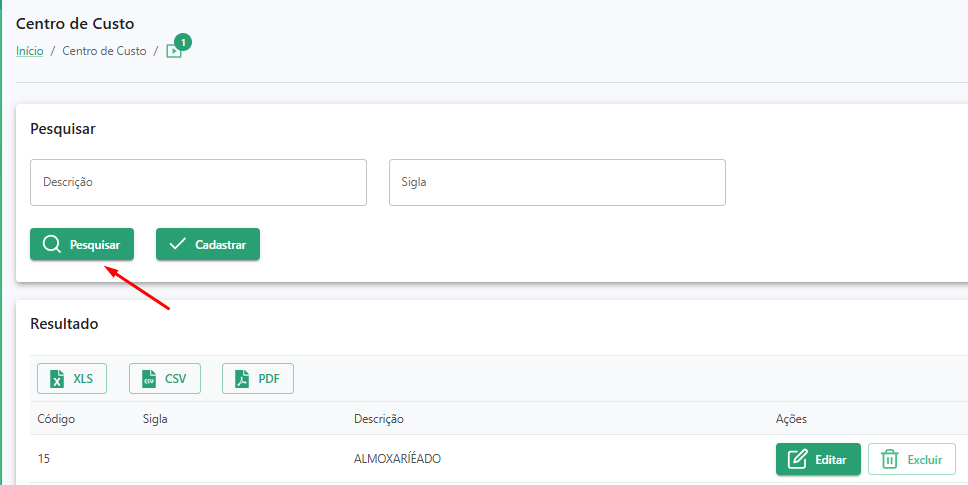Click the Editar button label
Screen dimensions: 968x485
(x=830, y=460)
